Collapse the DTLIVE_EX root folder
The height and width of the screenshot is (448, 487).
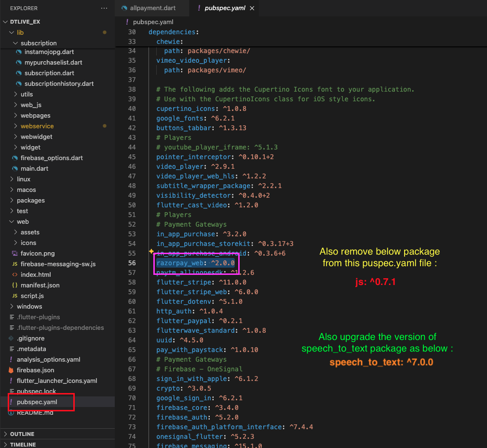point(5,22)
